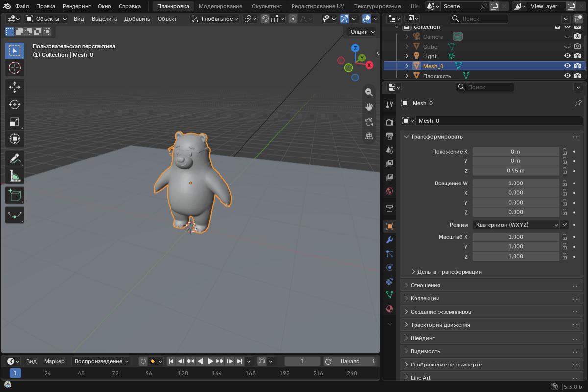Viewport: 588px width, 392px height.
Task: Click the Положение Z value field
Action: pos(515,171)
